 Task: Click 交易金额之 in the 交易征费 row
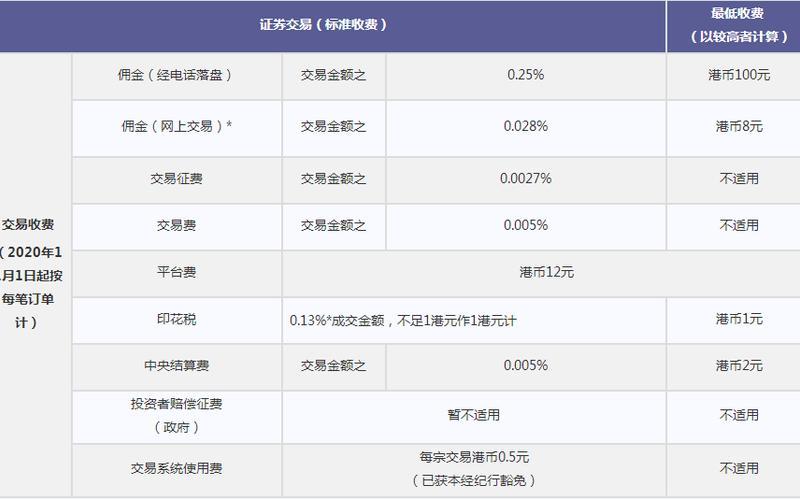pos(333,179)
